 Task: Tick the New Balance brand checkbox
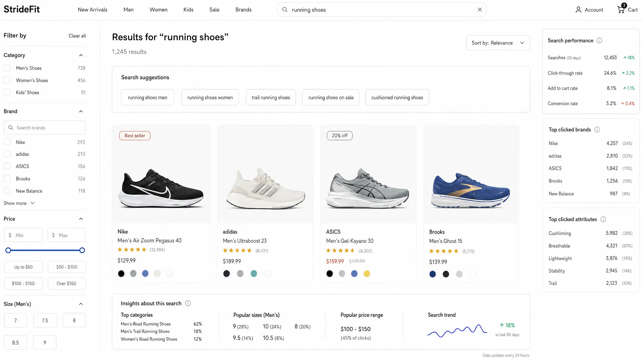(7, 191)
